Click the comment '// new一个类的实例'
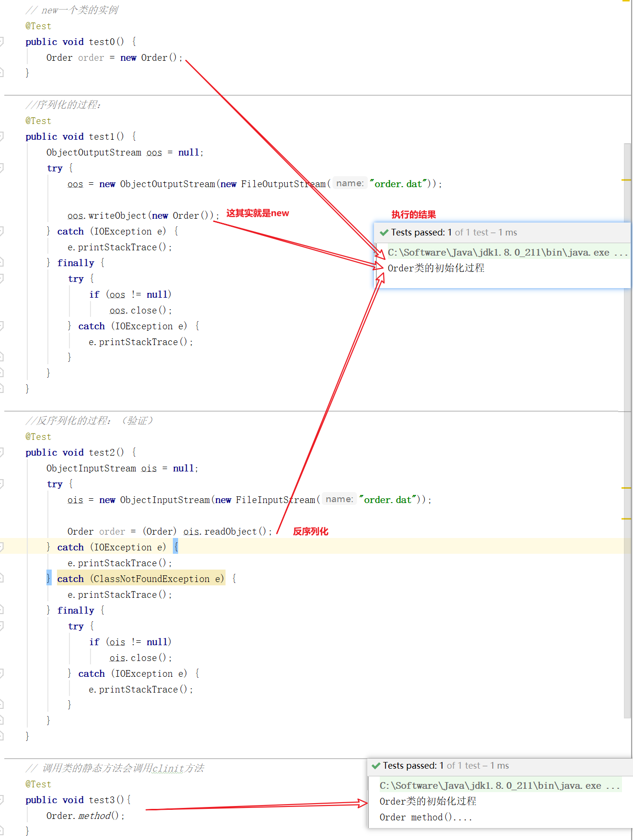 [71, 10]
